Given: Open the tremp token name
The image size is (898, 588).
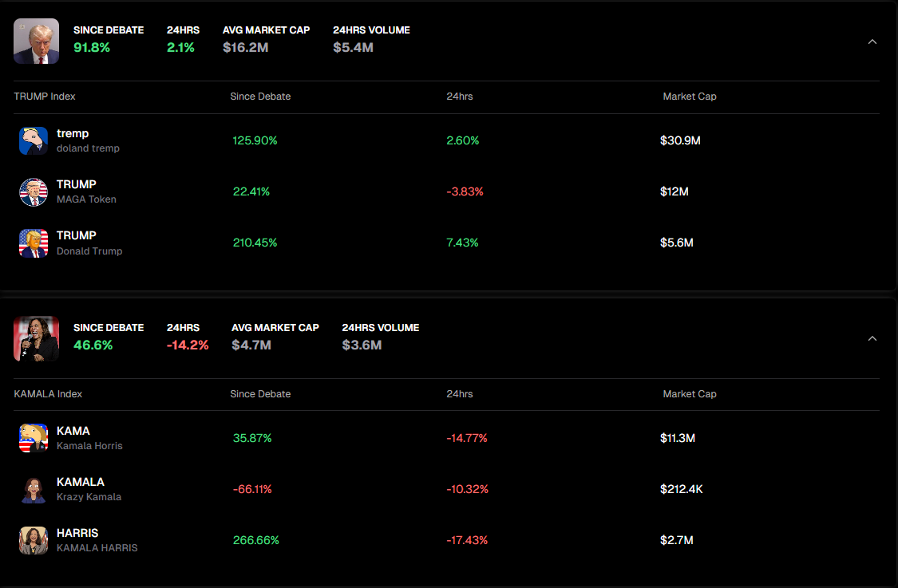Looking at the screenshot, I should pyautogui.click(x=73, y=133).
